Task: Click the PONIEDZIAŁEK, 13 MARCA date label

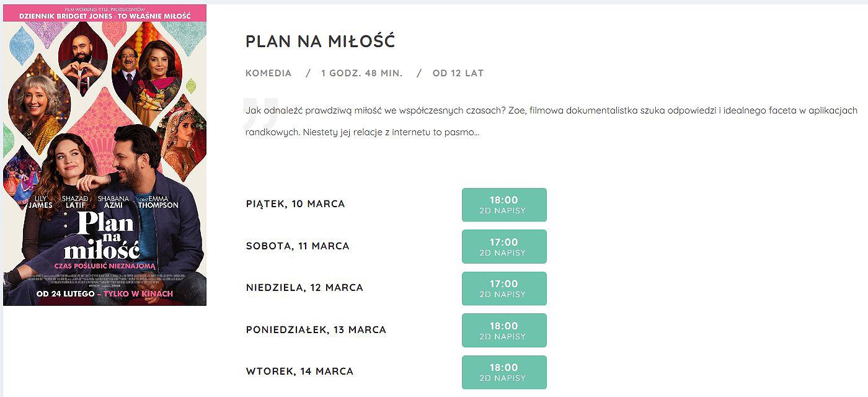Action: click(x=316, y=330)
